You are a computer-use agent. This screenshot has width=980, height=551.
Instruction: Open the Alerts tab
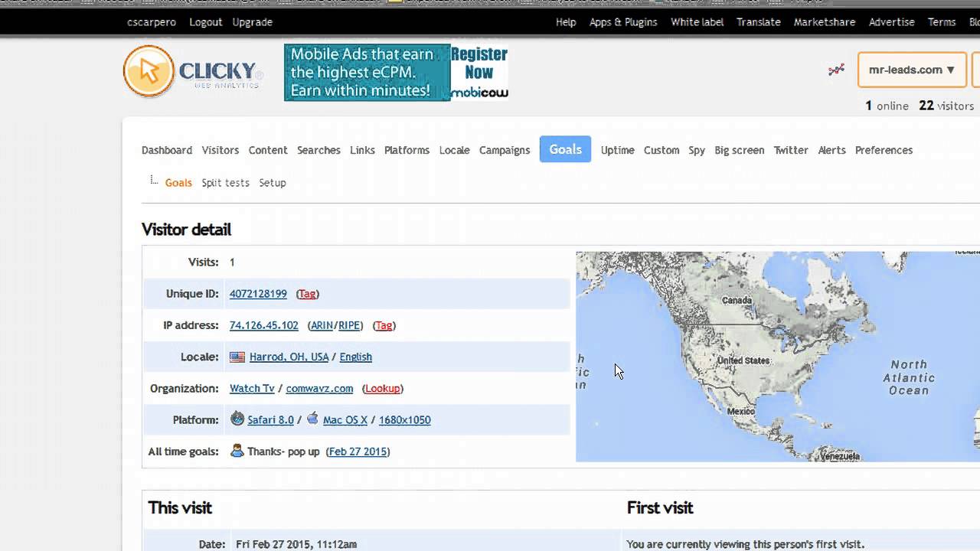831,150
